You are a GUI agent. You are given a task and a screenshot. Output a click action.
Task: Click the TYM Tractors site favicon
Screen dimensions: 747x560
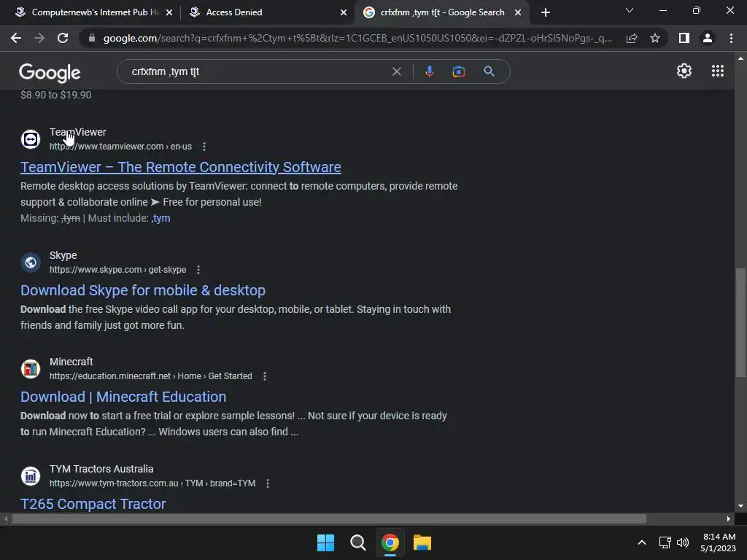(x=31, y=476)
